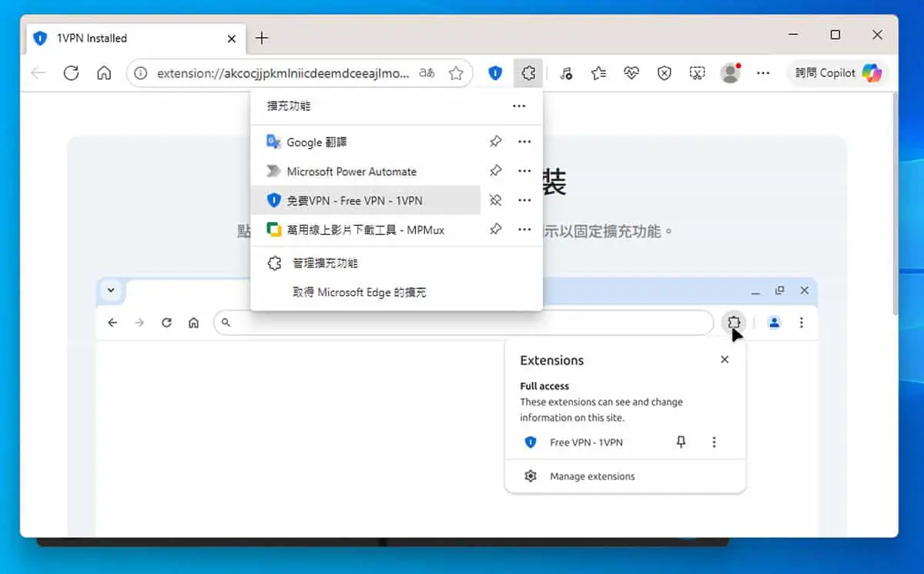Click the dots beside Free VPN - 1VPN
Image resolution: width=924 pixels, height=574 pixels.
(x=714, y=442)
